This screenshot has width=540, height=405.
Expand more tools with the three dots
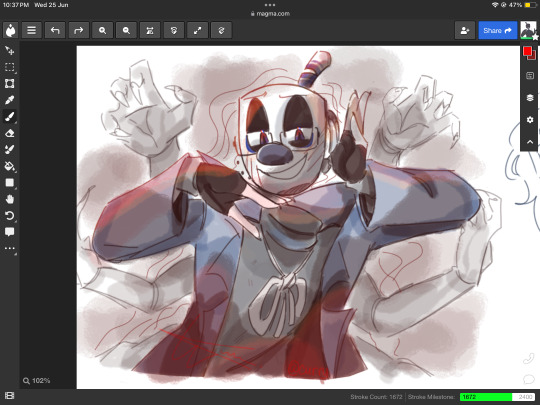pyautogui.click(x=10, y=248)
